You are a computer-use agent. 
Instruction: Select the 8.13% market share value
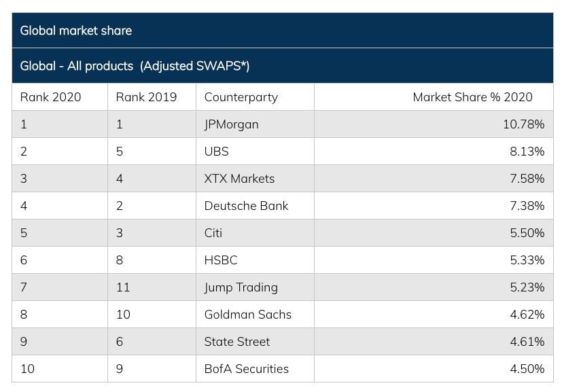[x=527, y=152]
